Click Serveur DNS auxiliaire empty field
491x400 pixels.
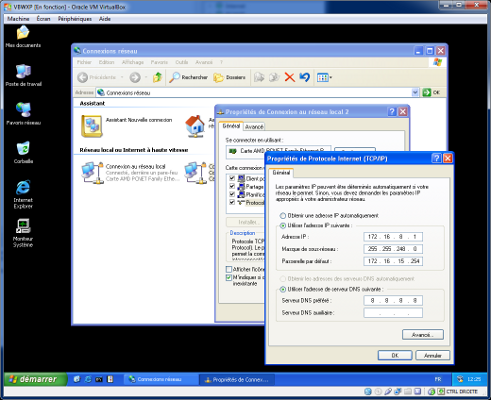click(x=393, y=313)
